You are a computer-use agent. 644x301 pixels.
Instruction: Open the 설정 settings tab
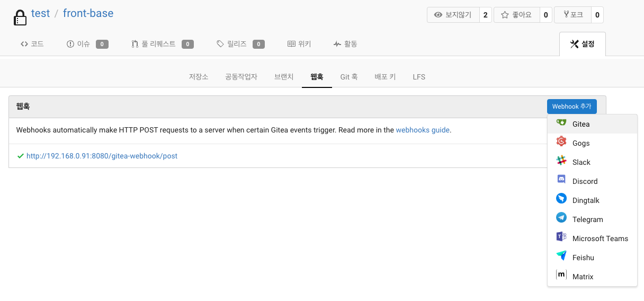click(x=583, y=44)
